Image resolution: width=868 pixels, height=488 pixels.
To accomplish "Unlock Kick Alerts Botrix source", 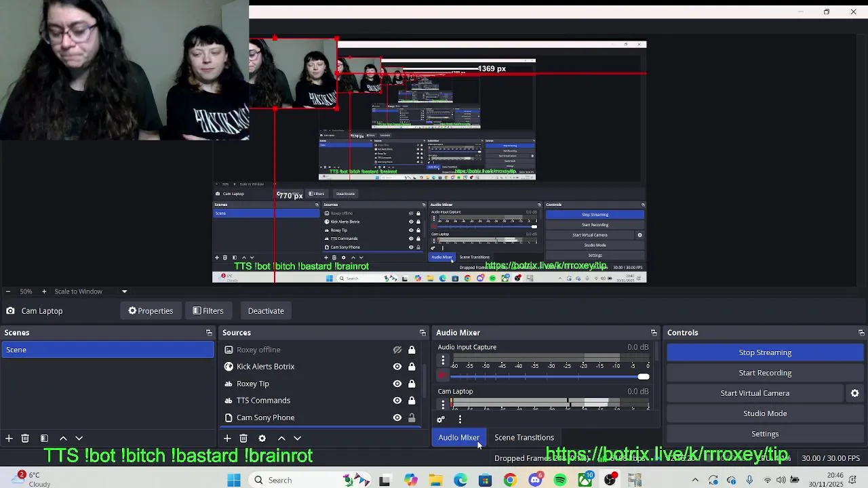I will (x=412, y=367).
